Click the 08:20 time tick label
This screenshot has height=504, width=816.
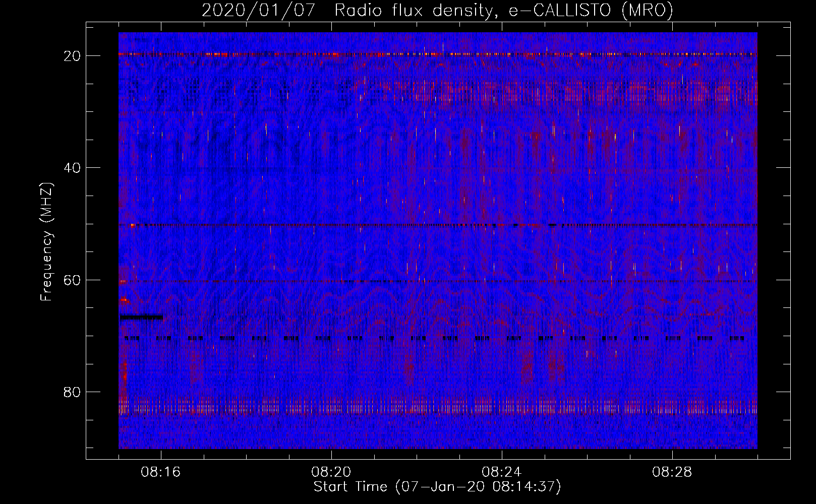[x=331, y=472]
